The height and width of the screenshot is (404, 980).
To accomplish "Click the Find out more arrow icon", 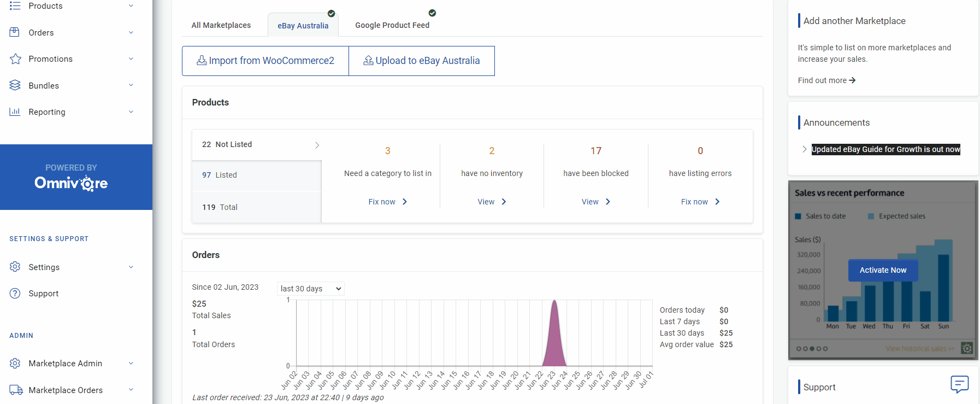I will tap(852, 80).
